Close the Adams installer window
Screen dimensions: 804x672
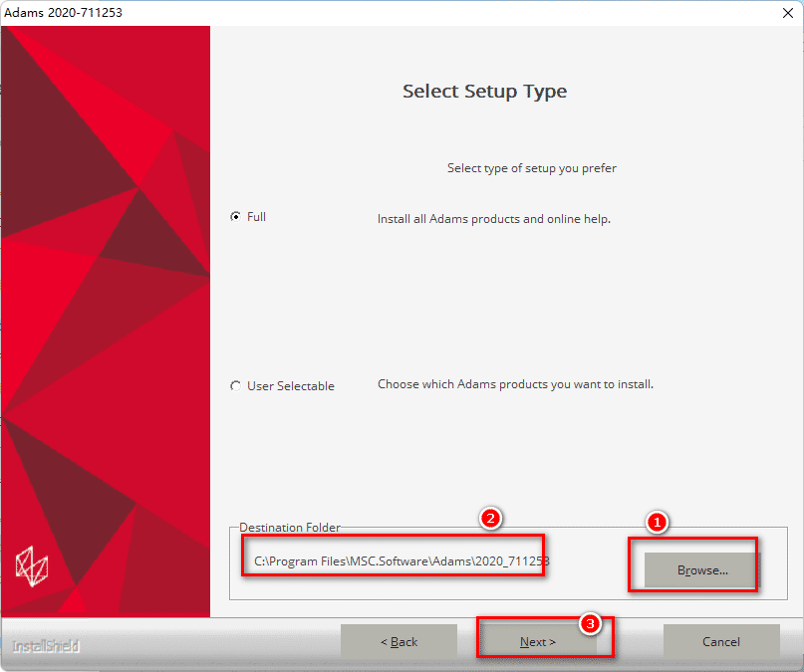click(x=788, y=12)
